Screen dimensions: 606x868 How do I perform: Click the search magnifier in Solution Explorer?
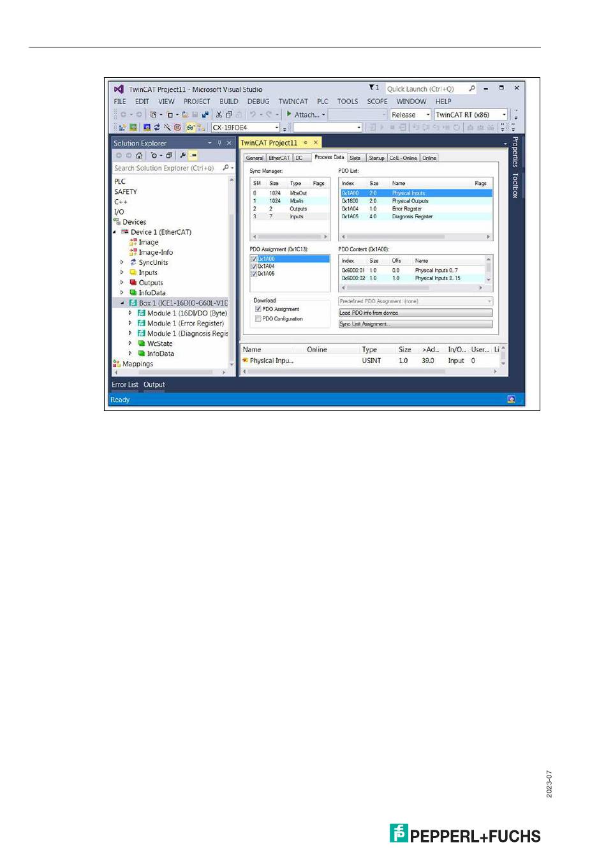[x=226, y=168]
